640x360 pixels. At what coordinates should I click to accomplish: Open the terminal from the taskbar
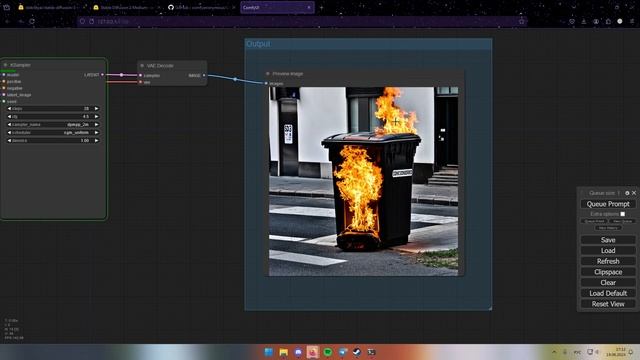point(371,352)
